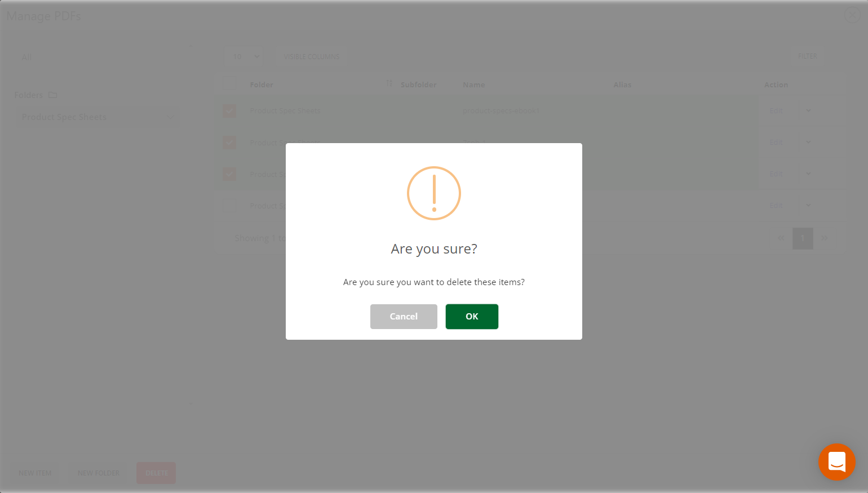Image resolution: width=868 pixels, height=493 pixels.
Task: Open the orange chat support widget
Action: pos(837,462)
